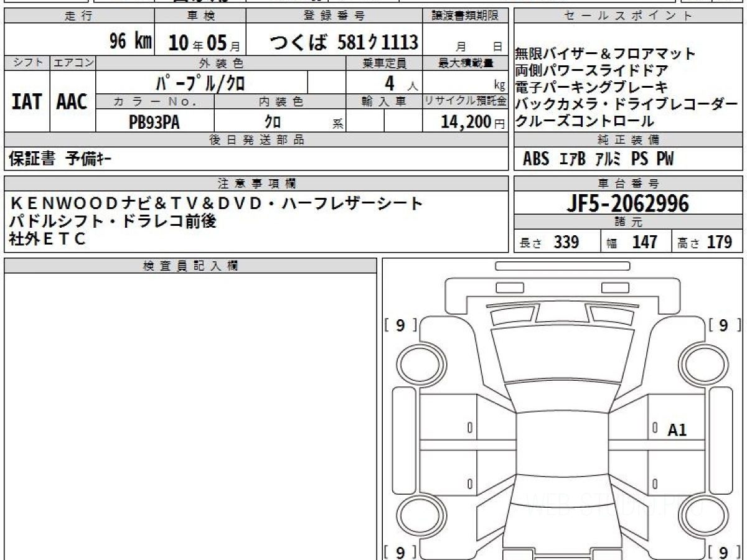Click the 車検 column header
747x560 pixels.
click(200, 16)
